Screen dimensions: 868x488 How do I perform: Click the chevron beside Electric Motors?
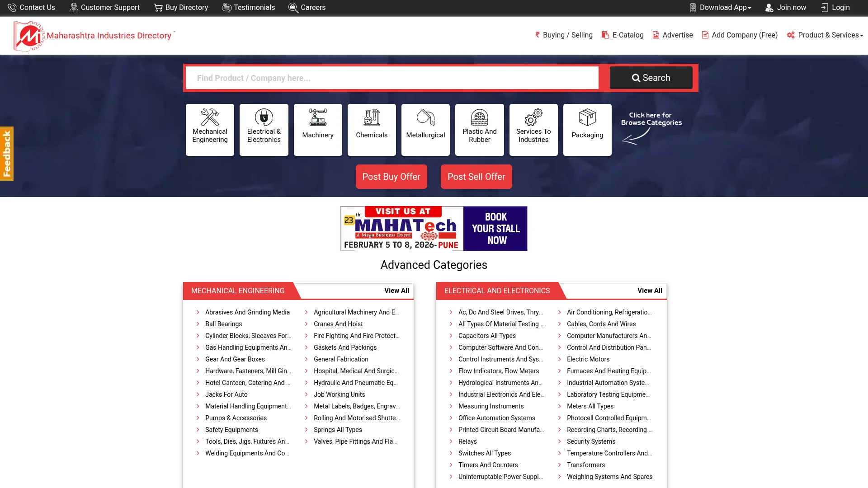pos(559,359)
